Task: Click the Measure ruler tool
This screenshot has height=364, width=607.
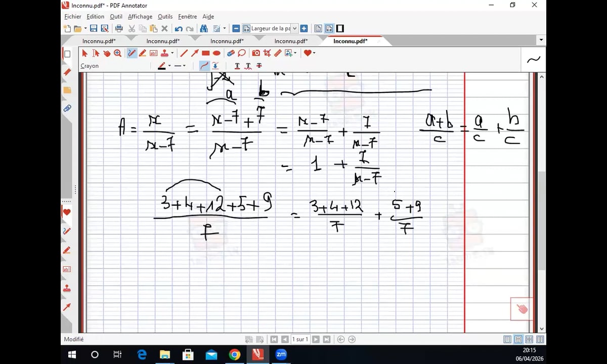Action: click(278, 53)
